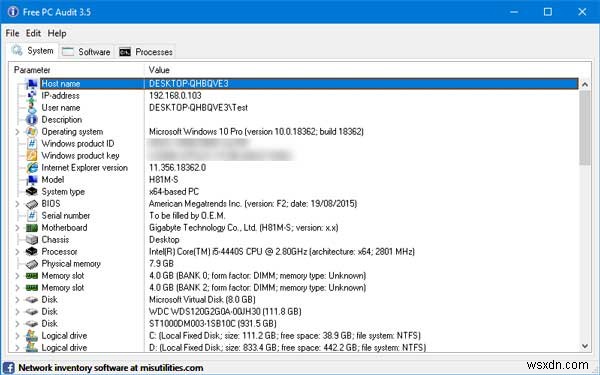Expand the ST1000DM003 disk node
Viewport: 600px width, 375px height.
(x=17, y=323)
